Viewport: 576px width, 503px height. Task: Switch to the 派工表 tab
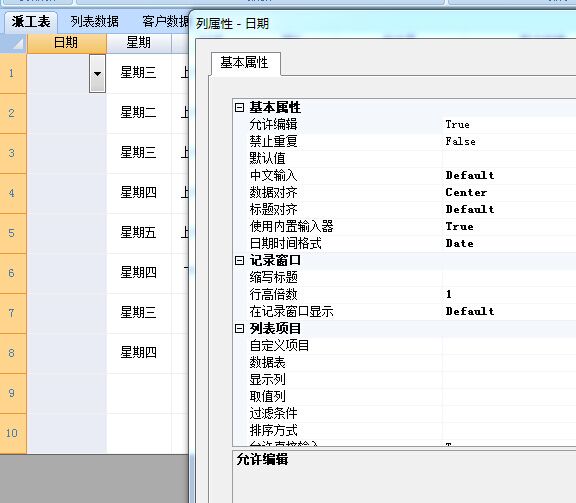31,21
